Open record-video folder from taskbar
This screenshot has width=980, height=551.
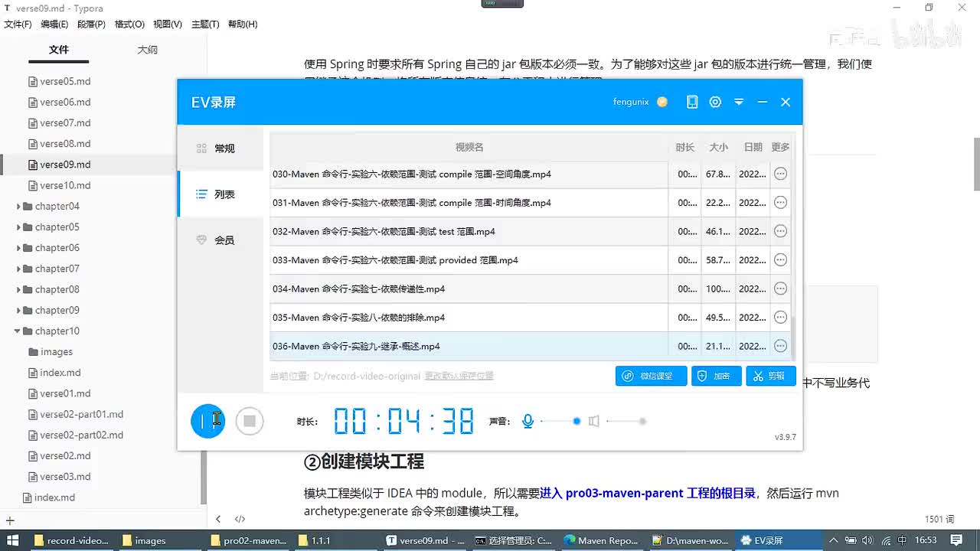coord(70,540)
